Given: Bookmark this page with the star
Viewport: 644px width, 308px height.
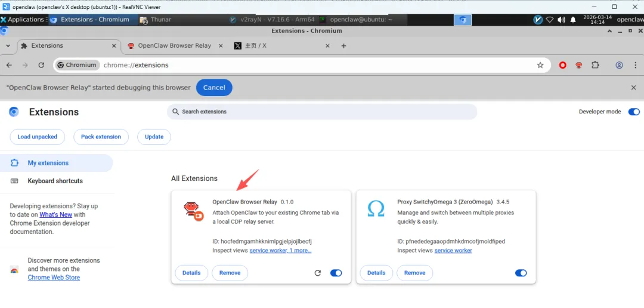Looking at the screenshot, I should [x=540, y=65].
